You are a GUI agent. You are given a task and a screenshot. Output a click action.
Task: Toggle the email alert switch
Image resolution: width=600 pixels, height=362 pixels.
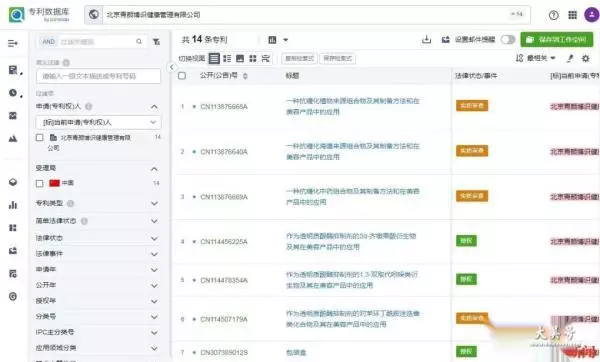[508, 39]
